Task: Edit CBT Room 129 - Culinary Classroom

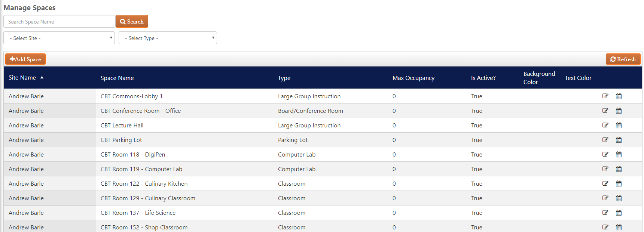Action: pyautogui.click(x=605, y=198)
